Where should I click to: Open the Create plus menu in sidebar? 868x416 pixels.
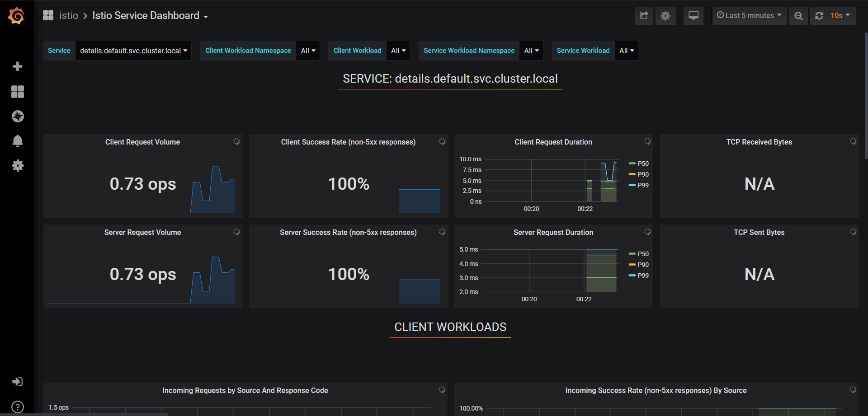[18, 66]
